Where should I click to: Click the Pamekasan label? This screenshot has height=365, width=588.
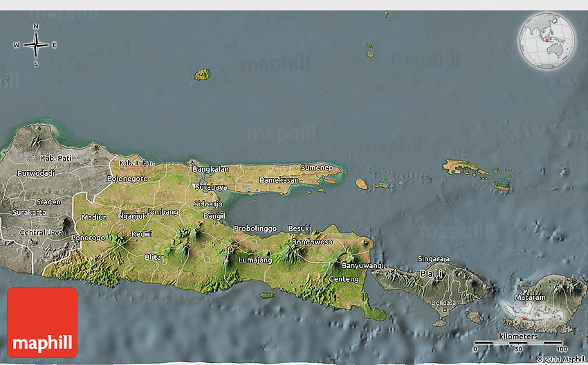(x=279, y=180)
